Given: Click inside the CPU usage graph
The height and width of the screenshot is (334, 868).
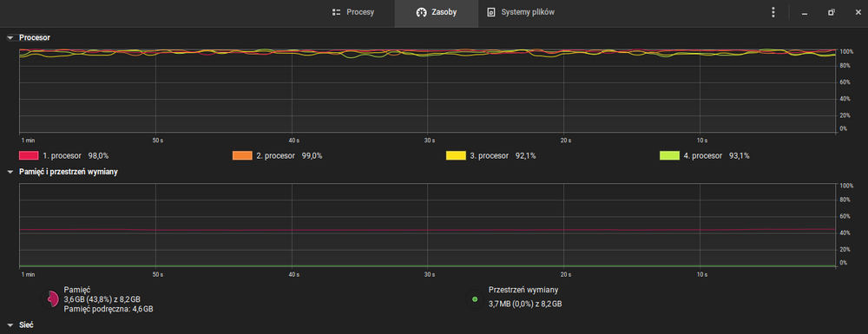Looking at the screenshot, I should point(427,91).
